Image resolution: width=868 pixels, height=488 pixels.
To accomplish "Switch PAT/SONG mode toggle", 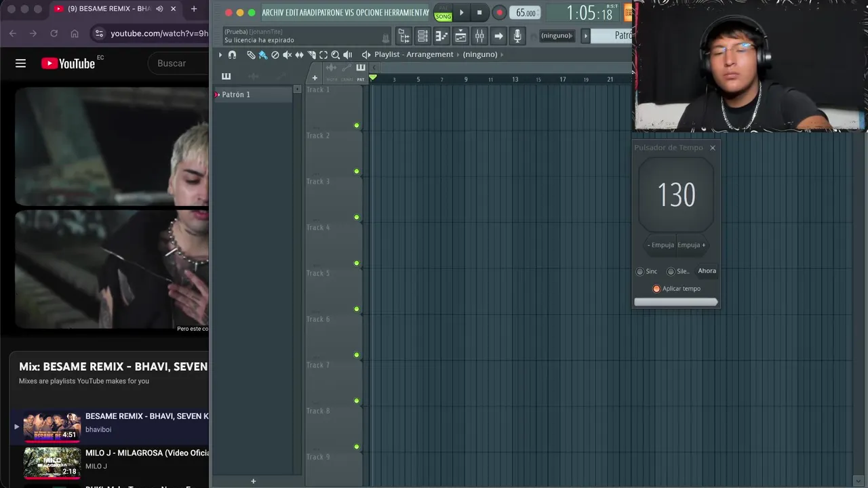I will [443, 14].
